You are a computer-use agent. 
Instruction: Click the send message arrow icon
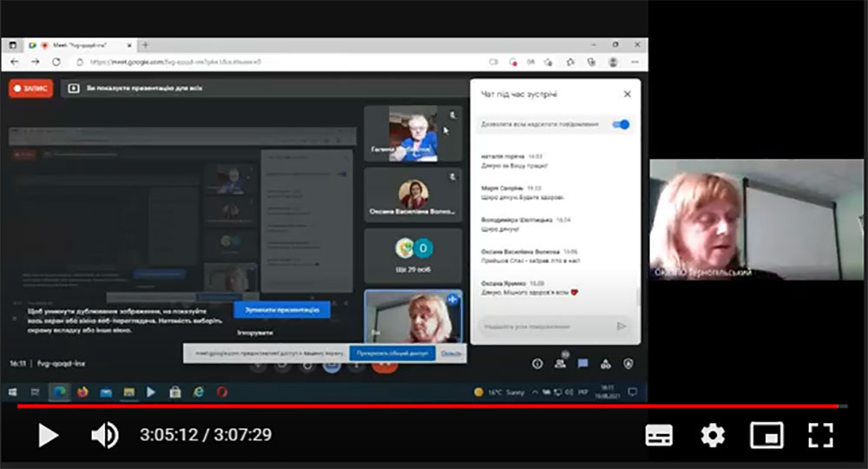[621, 327]
